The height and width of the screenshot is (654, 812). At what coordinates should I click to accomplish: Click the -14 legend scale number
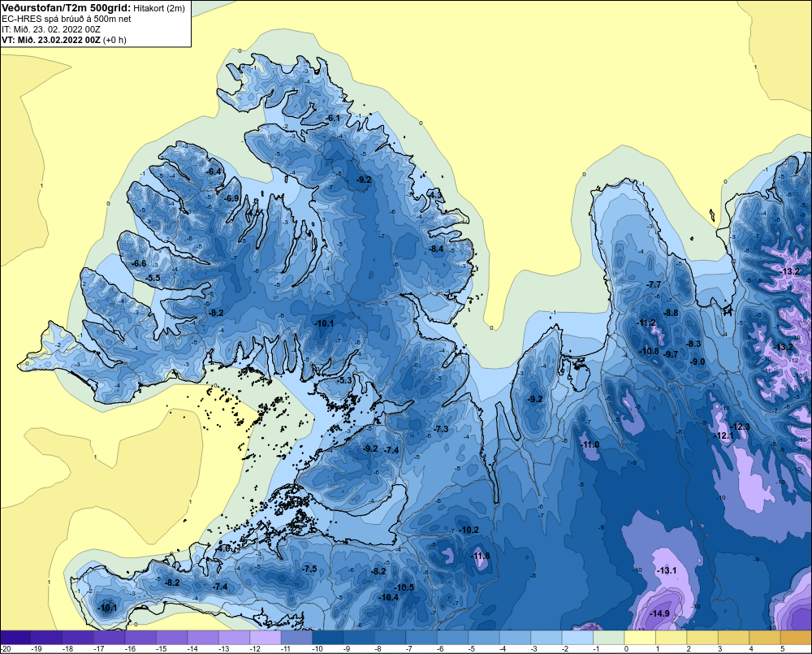192,649
